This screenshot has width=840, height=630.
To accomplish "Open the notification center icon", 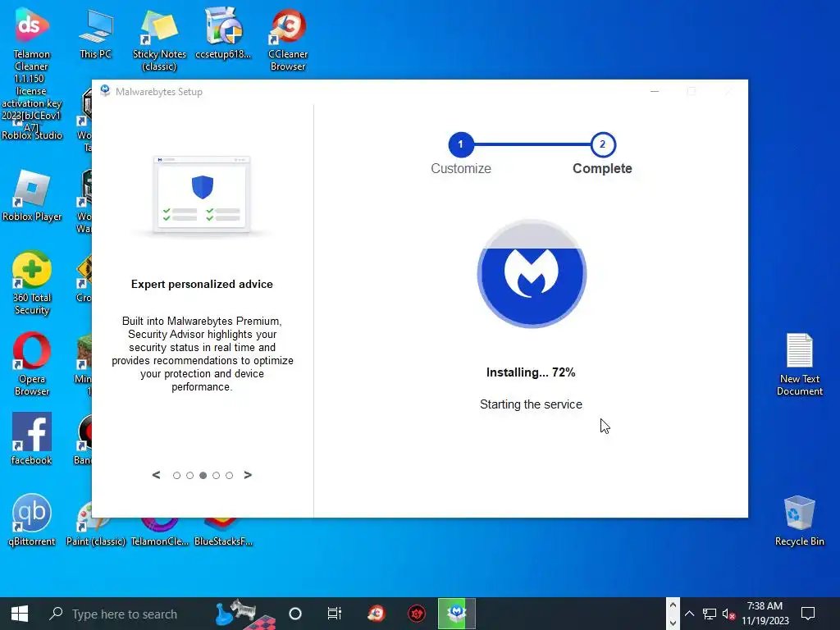I will tap(808, 614).
